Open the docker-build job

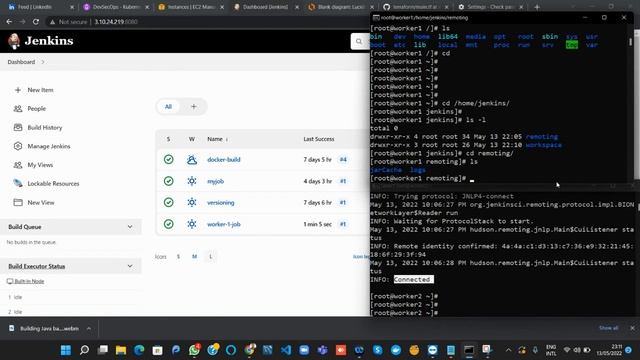tap(224, 160)
